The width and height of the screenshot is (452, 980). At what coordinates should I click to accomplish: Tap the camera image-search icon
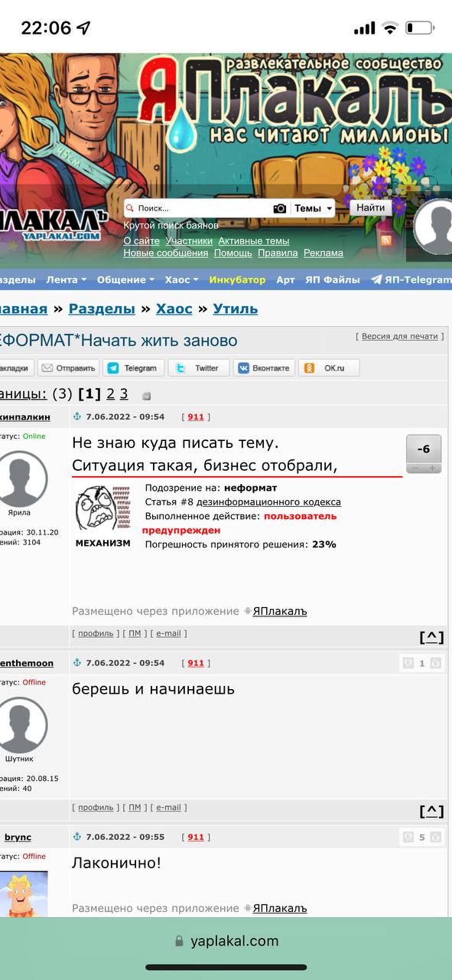click(280, 208)
